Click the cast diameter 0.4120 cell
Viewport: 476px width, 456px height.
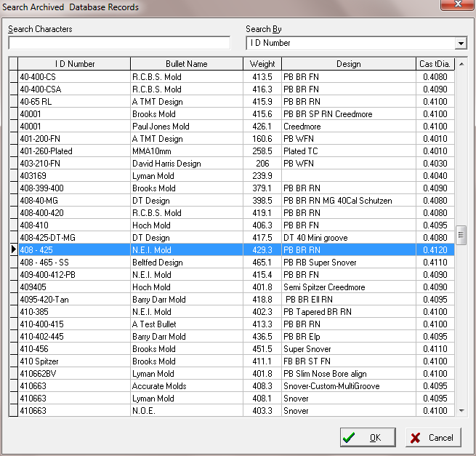tap(435, 250)
